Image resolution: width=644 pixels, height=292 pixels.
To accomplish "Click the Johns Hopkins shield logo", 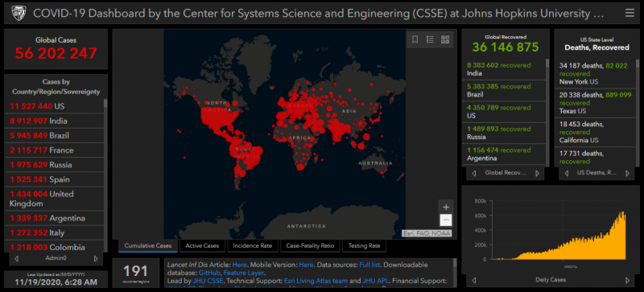I will pyautogui.click(x=19, y=13).
